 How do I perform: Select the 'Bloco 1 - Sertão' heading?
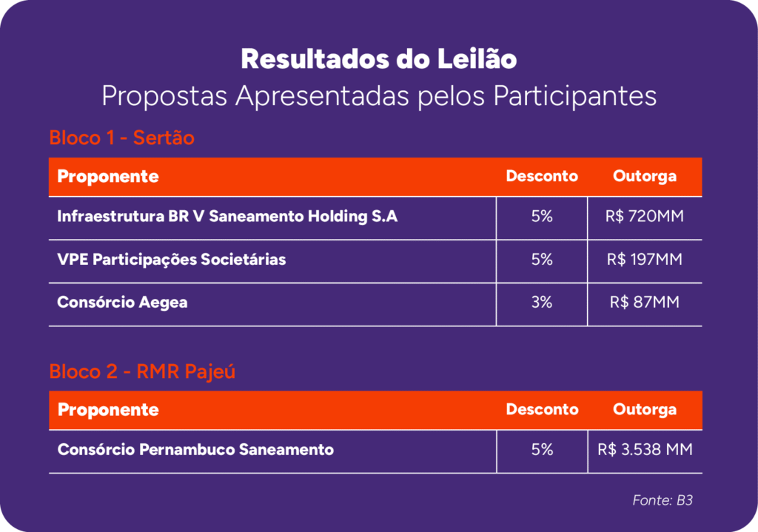121,138
